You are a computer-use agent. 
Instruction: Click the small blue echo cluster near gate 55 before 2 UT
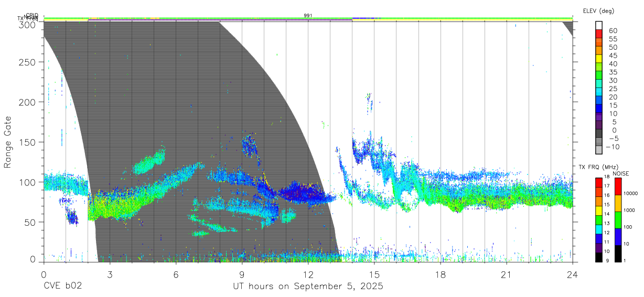[72, 216]
